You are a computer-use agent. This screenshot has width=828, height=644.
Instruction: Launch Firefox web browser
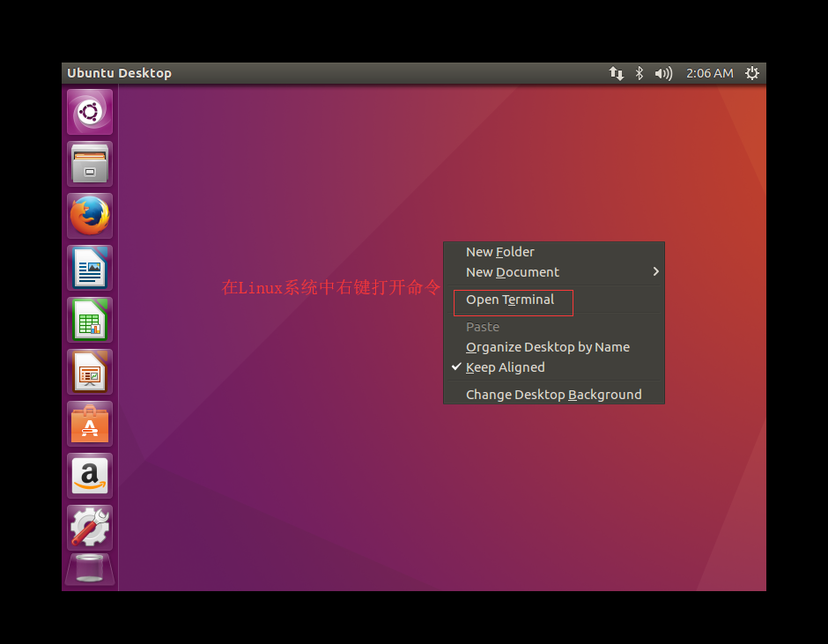pyautogui.click(x=90, y=216)
